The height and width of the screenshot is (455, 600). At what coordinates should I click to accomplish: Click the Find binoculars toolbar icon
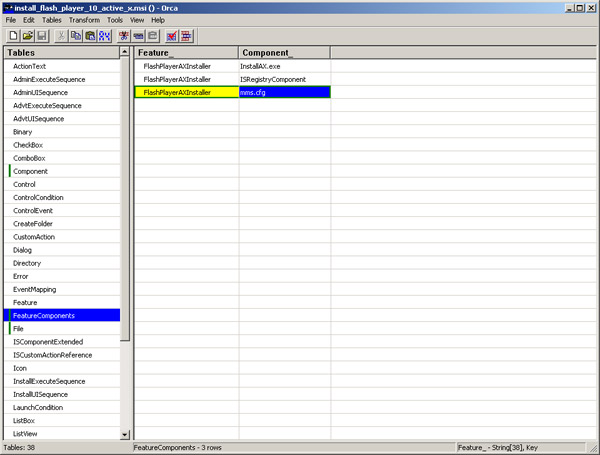click(x=104, y=36)
